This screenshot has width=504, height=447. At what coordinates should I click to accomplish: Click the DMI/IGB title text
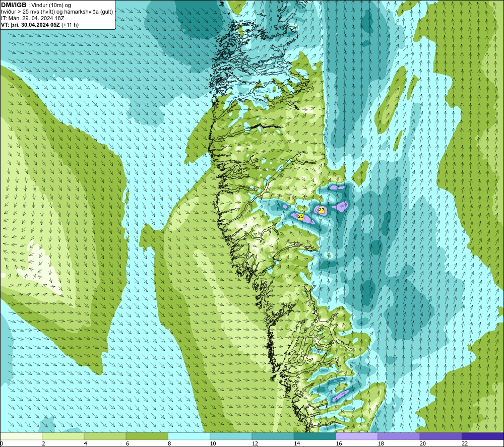pos(14,5)
